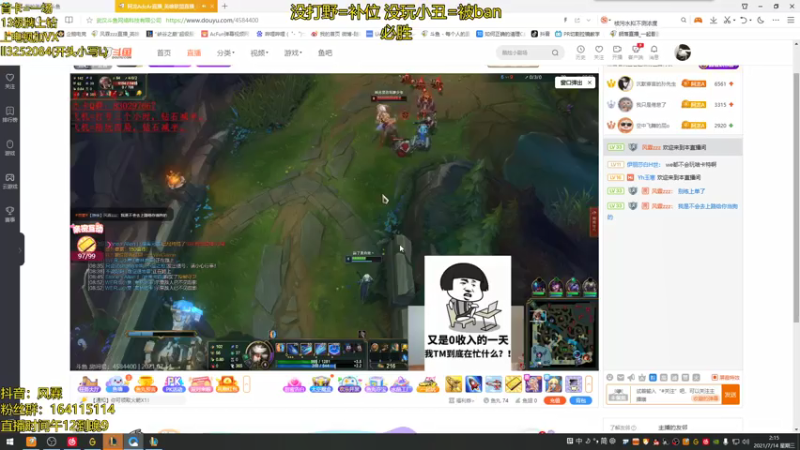The height and width of the screenshot is (450, 800).
Task: Expand the 游戏 games dropdown
Action: [x=293, y=53]
